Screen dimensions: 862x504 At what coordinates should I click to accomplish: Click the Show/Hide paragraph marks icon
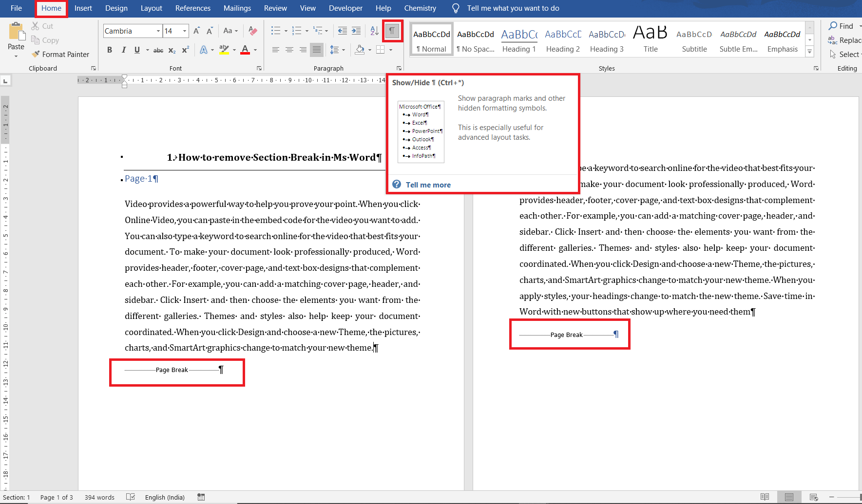392,30
